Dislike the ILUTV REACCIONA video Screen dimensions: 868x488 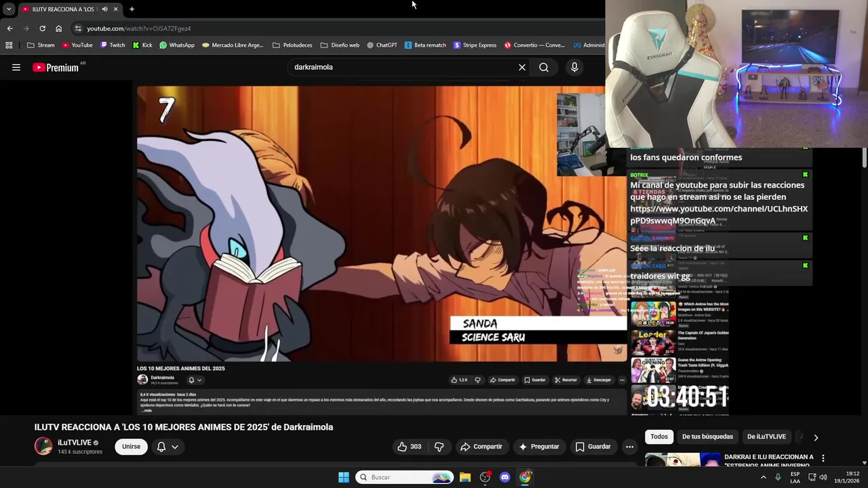[x=439, y=447]
